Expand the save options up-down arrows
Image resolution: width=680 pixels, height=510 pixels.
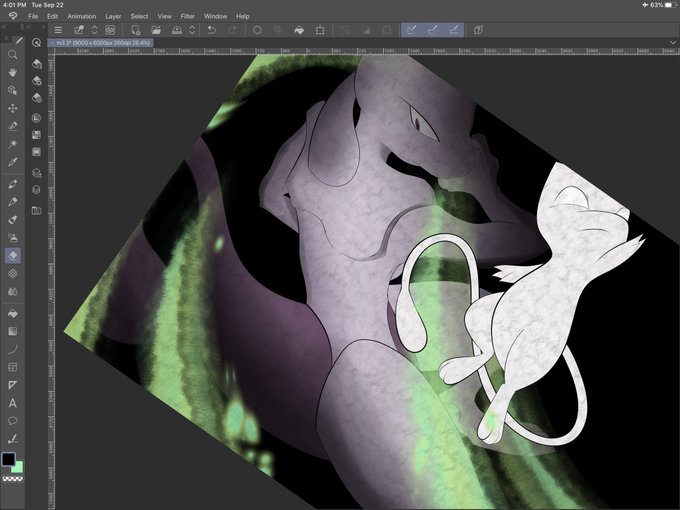tap(192, 30)
